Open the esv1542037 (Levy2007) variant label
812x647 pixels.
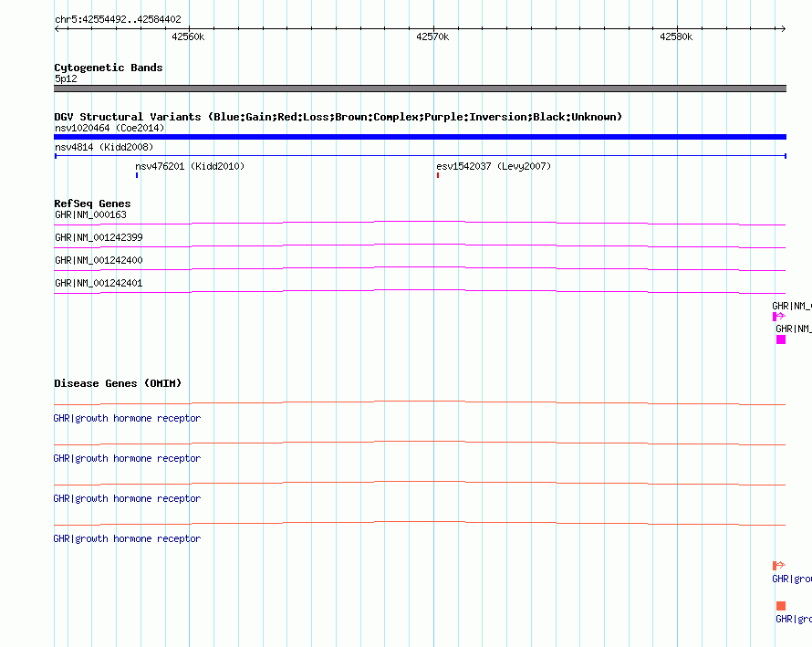coord(494,166)
